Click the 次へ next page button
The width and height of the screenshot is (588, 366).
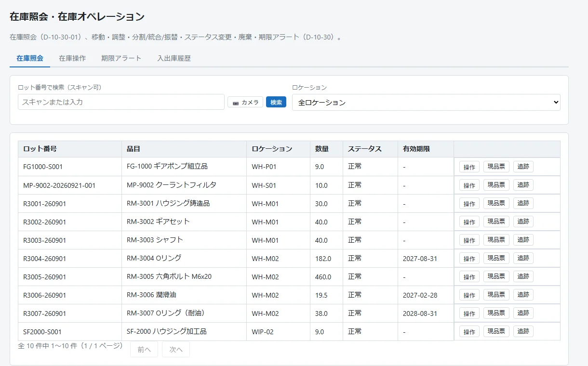point(176,350)
